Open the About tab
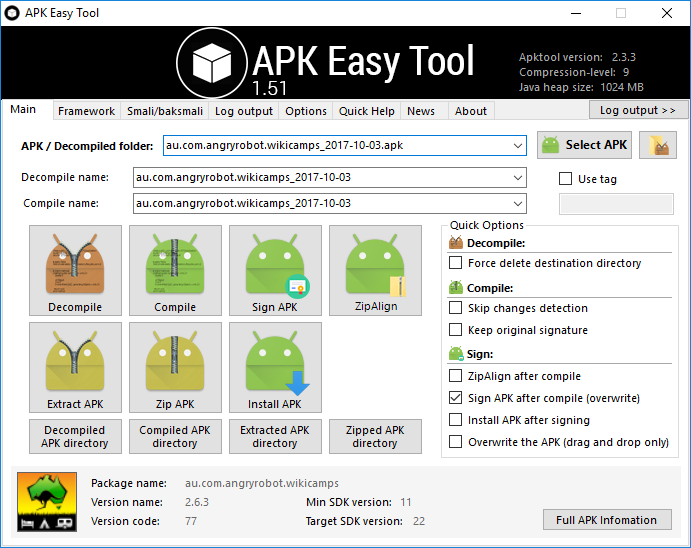This screenshot has width=691, height=548. click(x=471, y=111)
